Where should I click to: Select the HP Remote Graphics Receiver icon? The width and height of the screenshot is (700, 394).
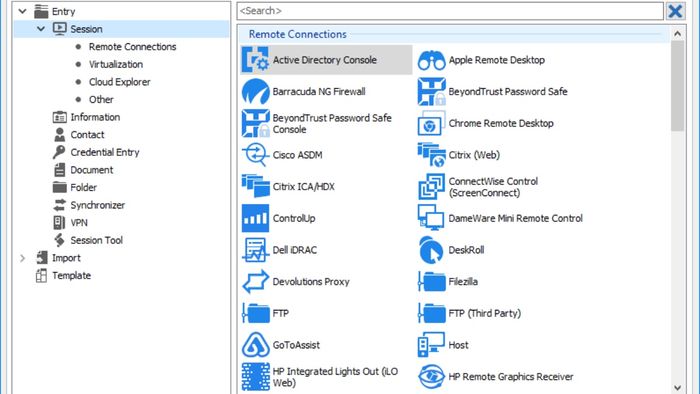pos(431,377)
